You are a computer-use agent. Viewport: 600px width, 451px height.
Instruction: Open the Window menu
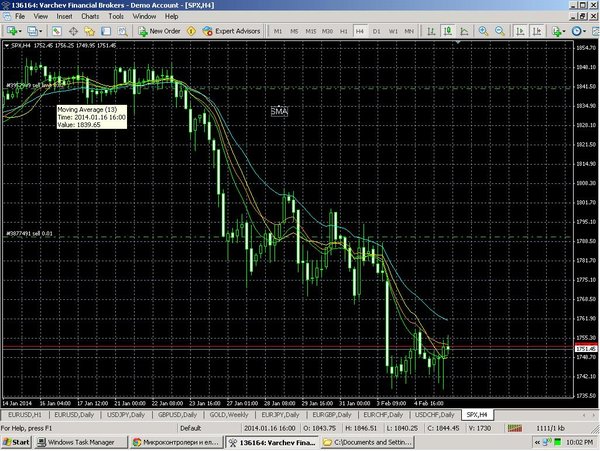144,16
